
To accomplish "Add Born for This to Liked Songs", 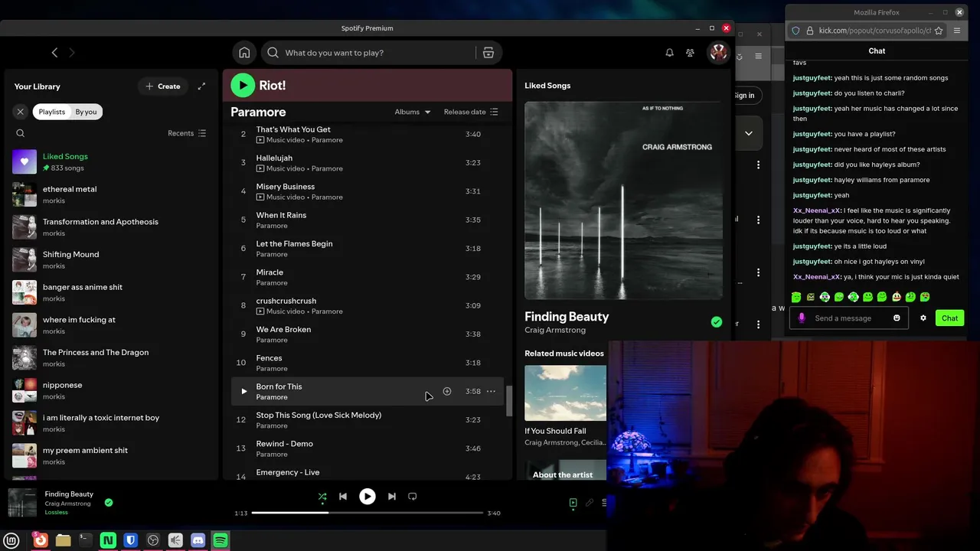I will click(x=447, y=391).
